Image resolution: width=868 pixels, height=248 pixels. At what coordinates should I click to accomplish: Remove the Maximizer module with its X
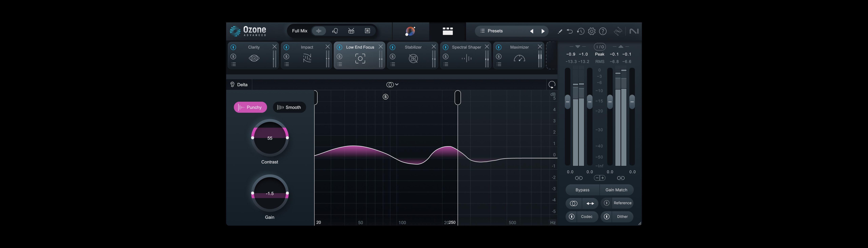540,46
